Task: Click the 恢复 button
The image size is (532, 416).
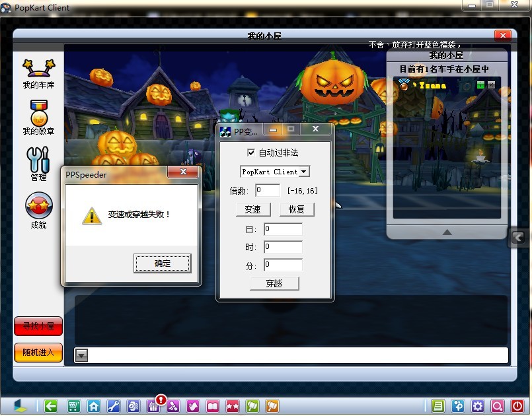Action: 297,209
